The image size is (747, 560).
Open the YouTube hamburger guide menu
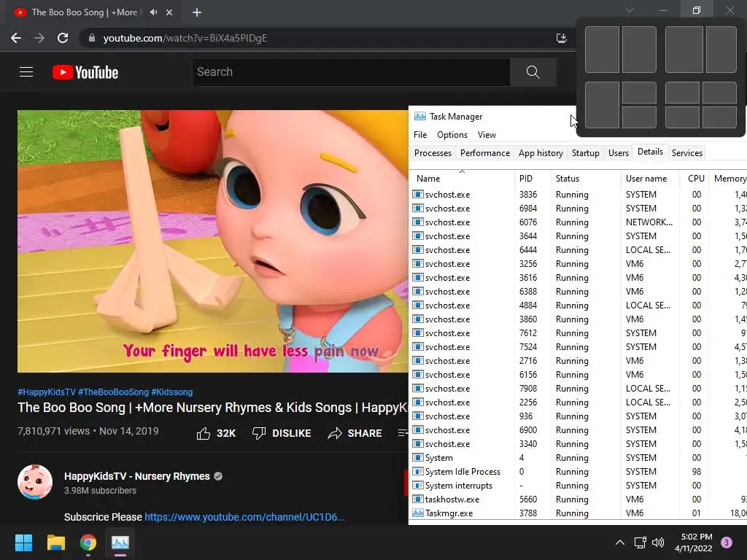26,72
